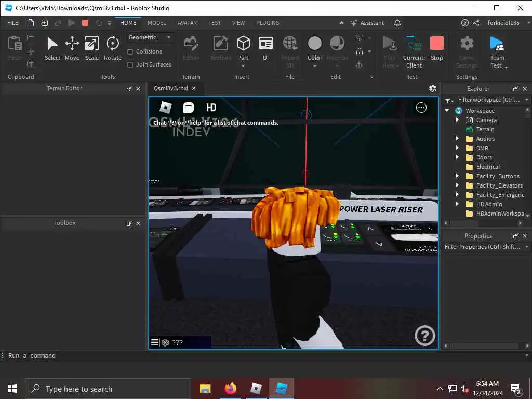Select the Terrain item in Explorer
Screen dimensions: 532x399
[x=485, y=129]
